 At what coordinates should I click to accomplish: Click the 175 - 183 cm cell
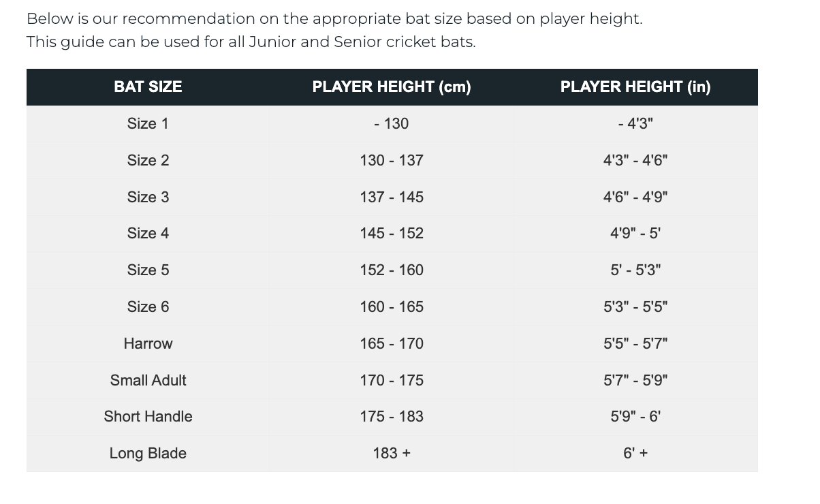(x=392, y=417)
